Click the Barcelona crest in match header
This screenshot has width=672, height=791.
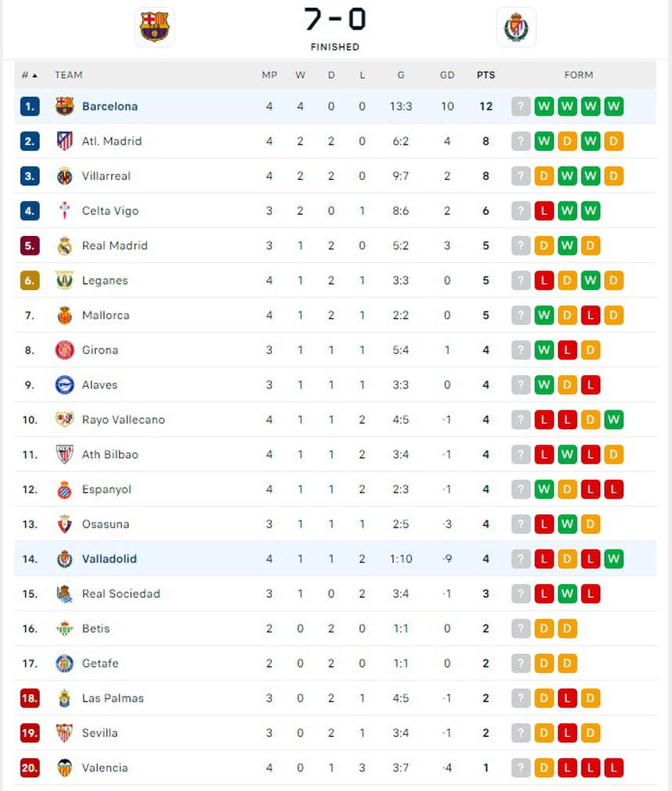(x=154, y=27)
